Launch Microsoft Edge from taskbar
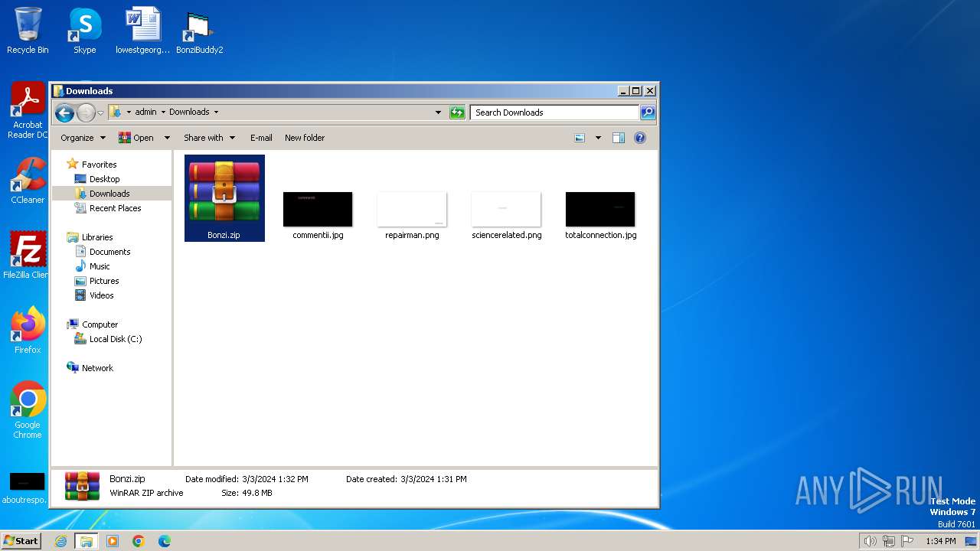The height and width of the screenshot is (551, 980). (x=165, y=541)
